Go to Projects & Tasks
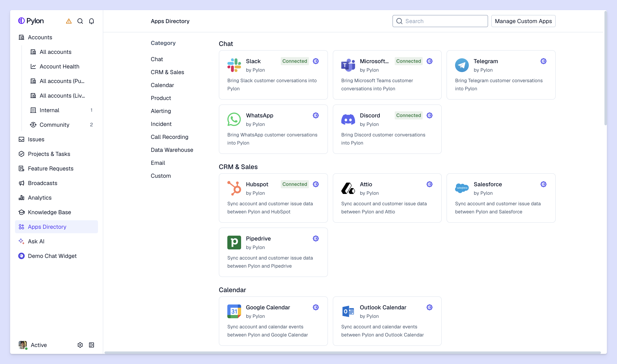The width and height of the screenshot is (617, 364). [x=56, y=154]
